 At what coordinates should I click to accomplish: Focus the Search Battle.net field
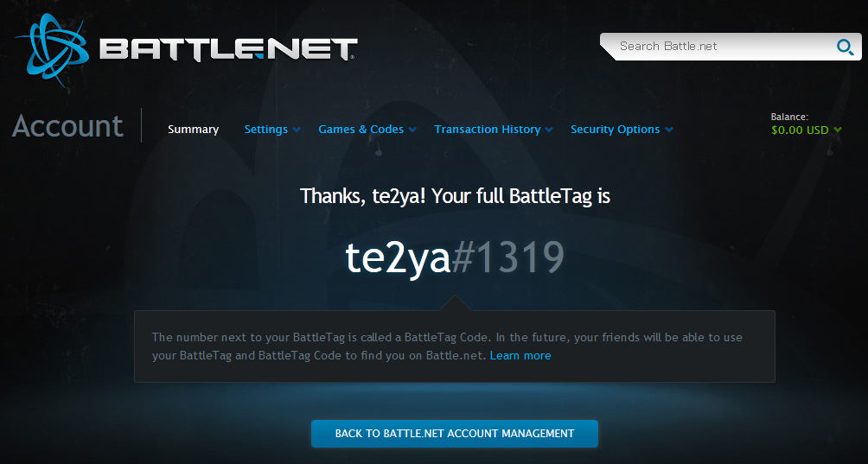coord(731,47)
